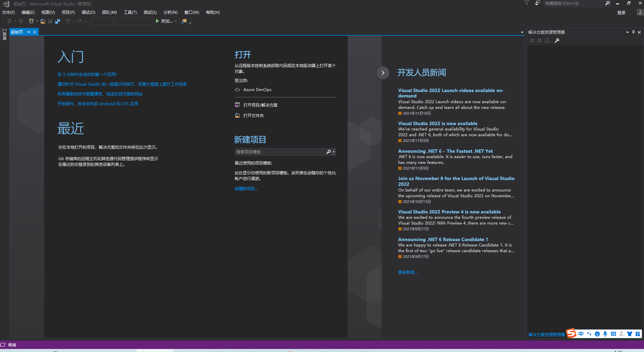The width and height of the screenshot is (644, 352).
Task: Open Solution Explorer properties via wrench icon
Action: point(557,40)
